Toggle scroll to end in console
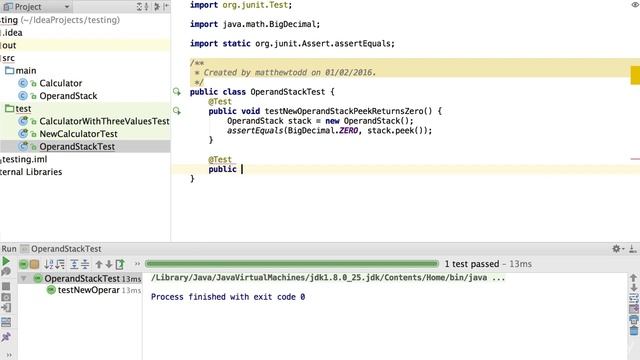 coord(633,309)
